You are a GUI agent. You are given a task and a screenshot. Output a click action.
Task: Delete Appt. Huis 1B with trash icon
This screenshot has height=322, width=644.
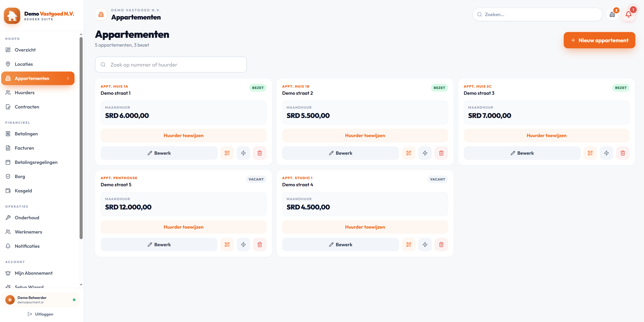click(441, 153)
